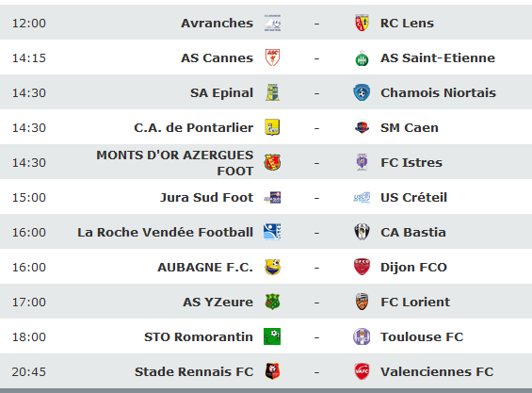
Task: Open the Toulouse FC team link
Action: coord(422,337)
